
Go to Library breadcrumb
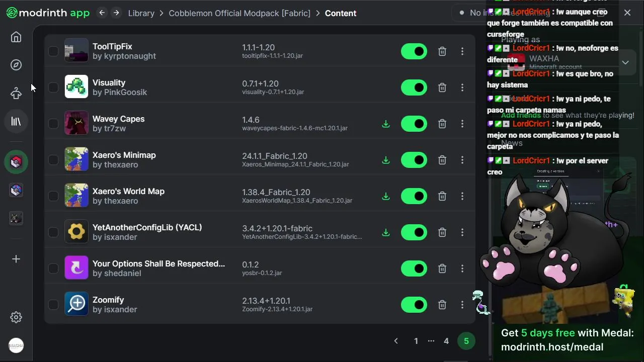pyautogui.click(x=141, y=13)
